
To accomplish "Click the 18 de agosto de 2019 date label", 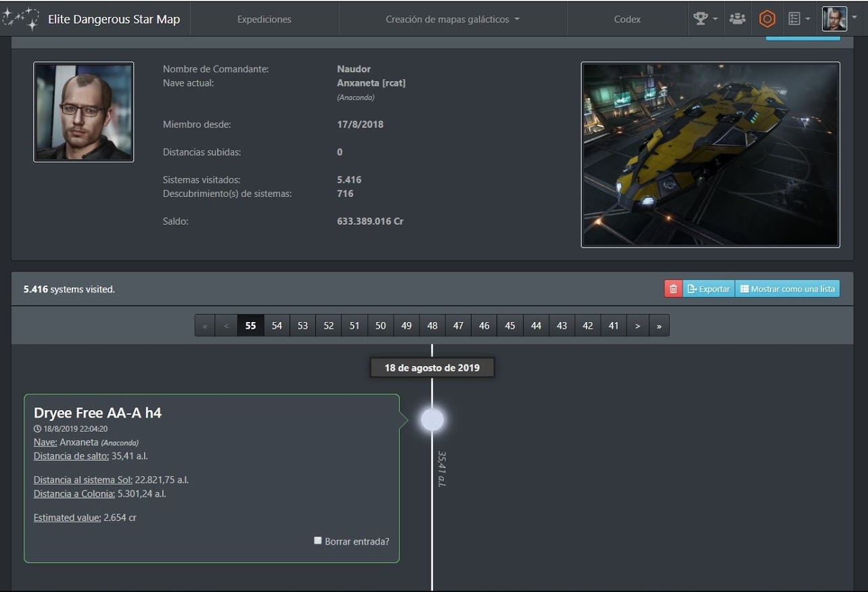I will [x=432, y=368].
